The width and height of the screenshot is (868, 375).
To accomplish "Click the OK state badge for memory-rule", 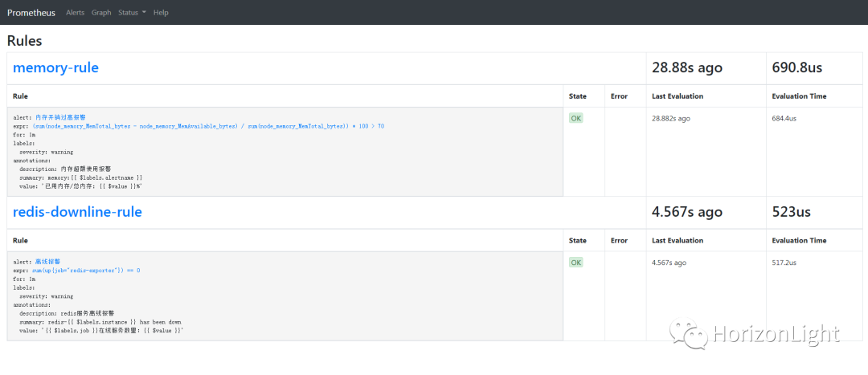I will [576, 118].
